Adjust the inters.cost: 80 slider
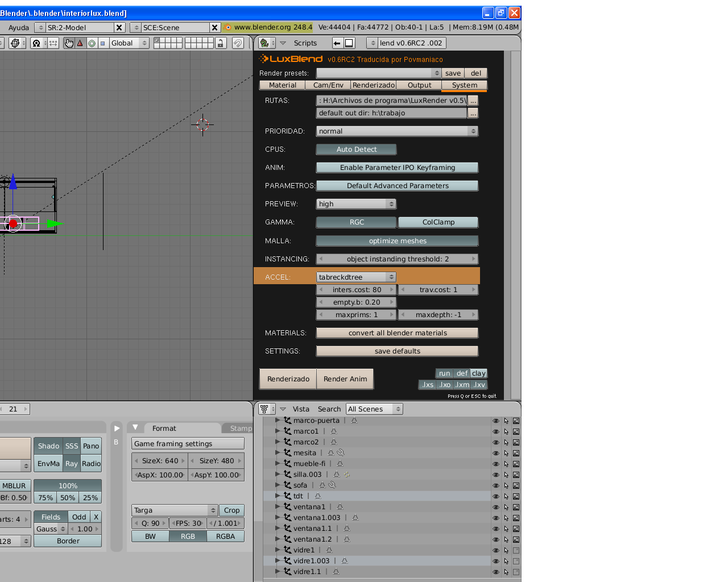 357,290
